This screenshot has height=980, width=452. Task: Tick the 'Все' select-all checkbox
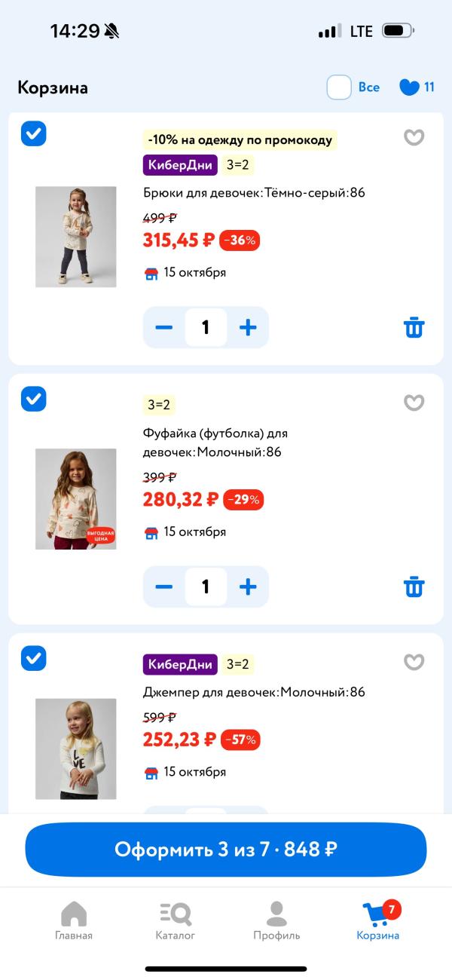pyautogui.click(x=339, y=87)
